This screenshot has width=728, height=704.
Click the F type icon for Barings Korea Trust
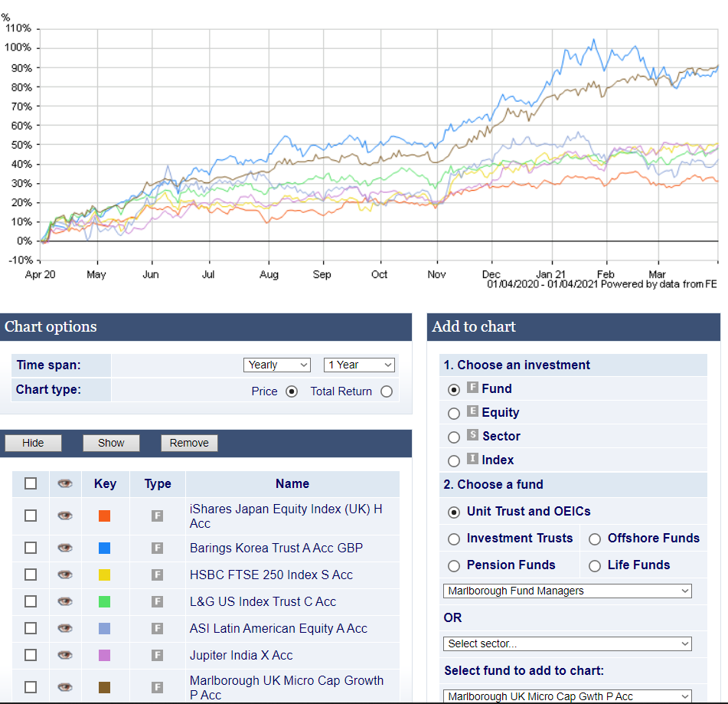click(158, 548)
